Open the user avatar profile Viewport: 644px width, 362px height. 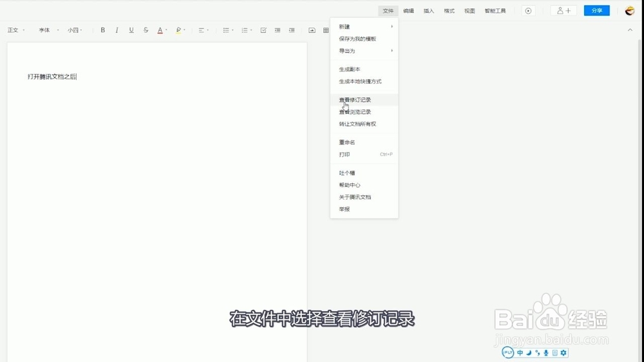pyautogui.click(x=630, y=11)
